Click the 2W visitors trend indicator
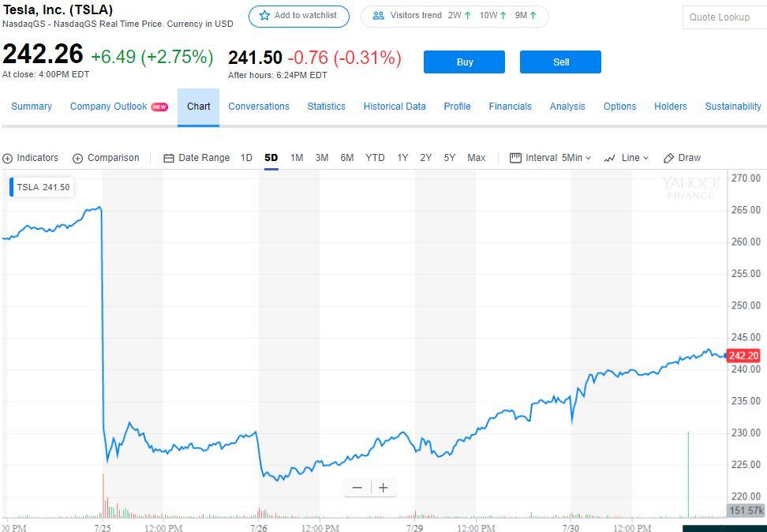The height and width of the screenshot is (532, 767). pyautogui.click(x=459, y=16)
